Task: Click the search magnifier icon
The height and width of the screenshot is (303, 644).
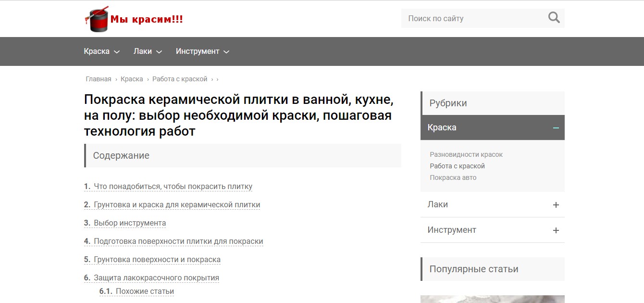Action: pos(554,18)
